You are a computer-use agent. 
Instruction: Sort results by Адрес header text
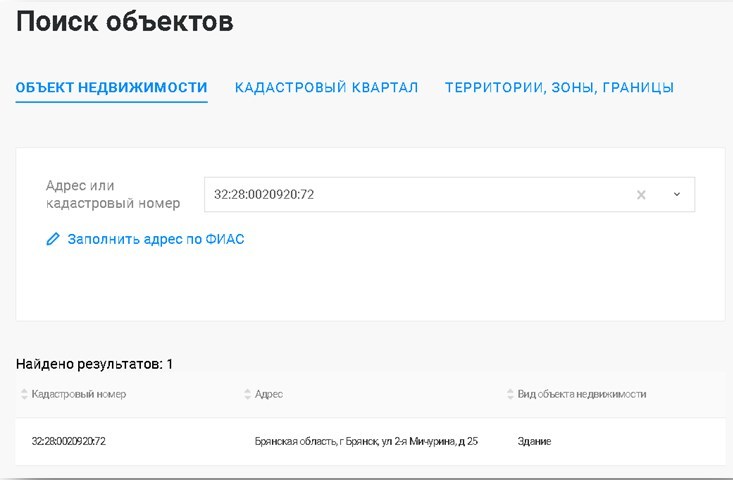pos(269,395)
